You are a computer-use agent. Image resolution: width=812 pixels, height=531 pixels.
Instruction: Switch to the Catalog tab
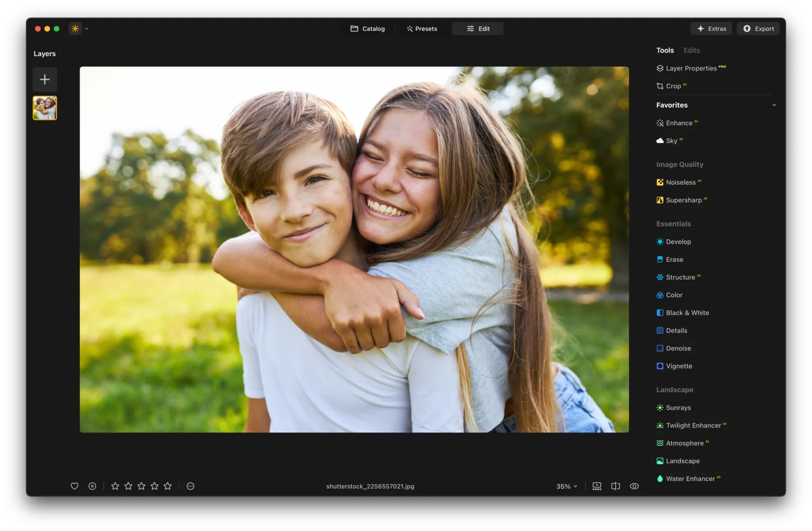click(x=368, y=29)
